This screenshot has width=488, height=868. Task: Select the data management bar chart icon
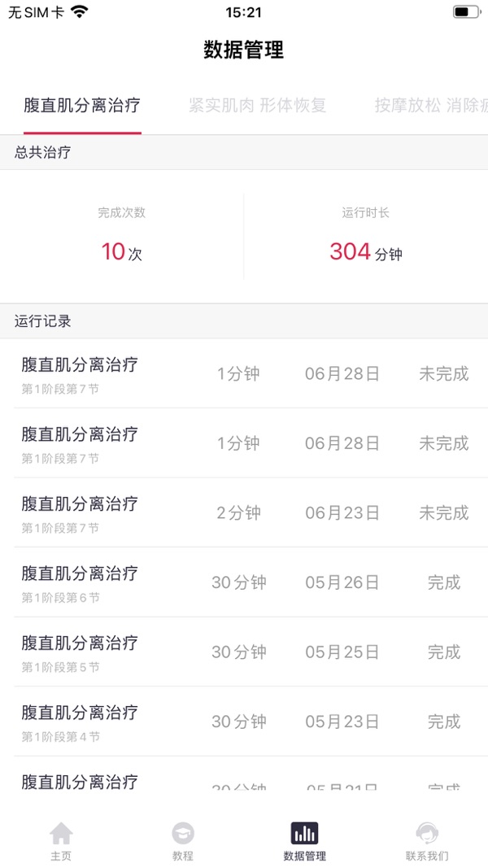pos(304,833)
